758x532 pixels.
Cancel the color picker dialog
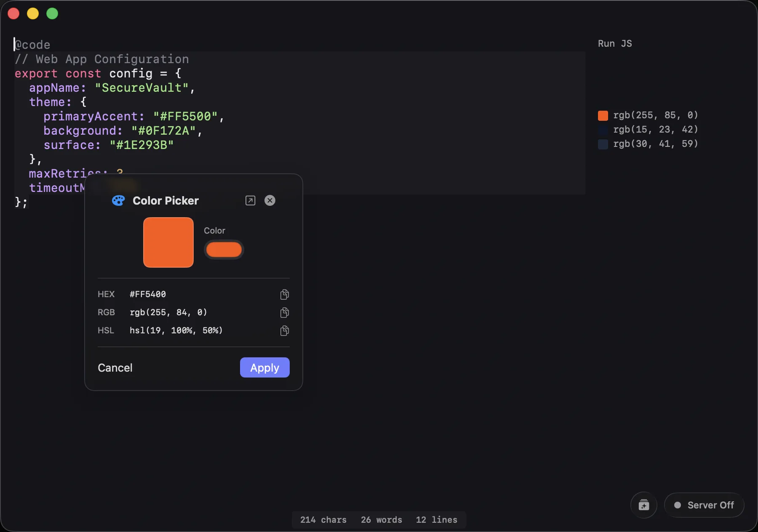115,368
